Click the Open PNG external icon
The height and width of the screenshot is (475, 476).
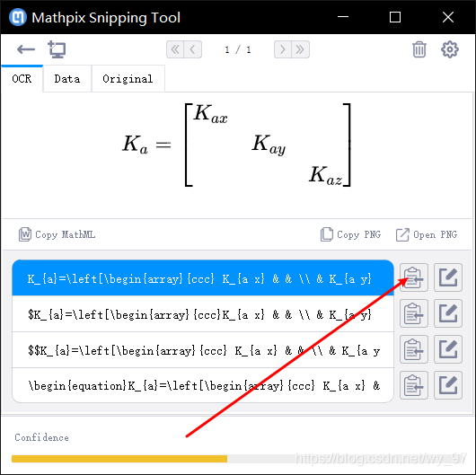coord(402,234)
